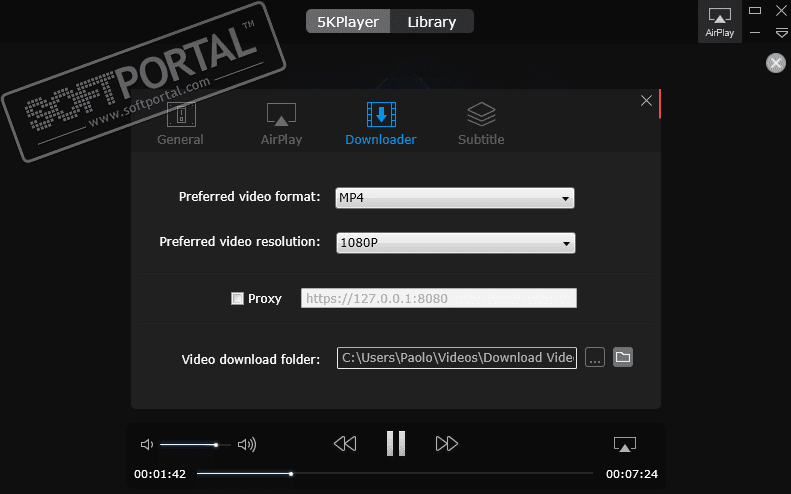Click the round gray X button
The height and width of the screenshot is (494, 791).
(776, 63)
